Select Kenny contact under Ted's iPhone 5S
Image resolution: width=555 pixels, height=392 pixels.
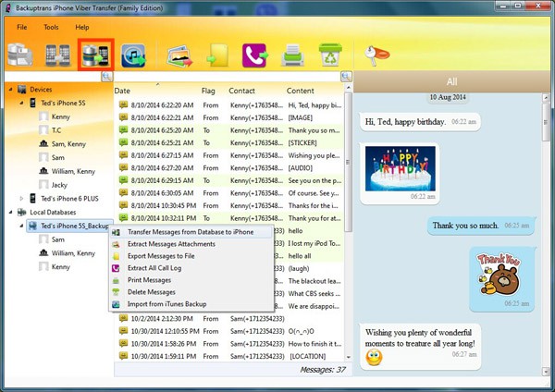(60, 116)
